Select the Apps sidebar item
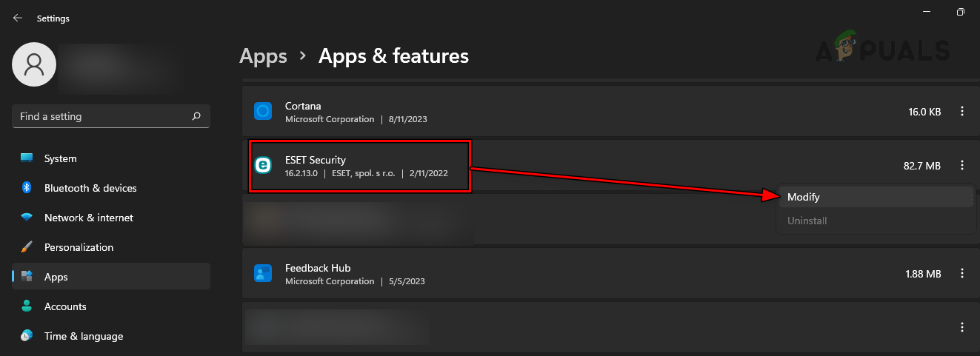Screen dimensions: 980x356 [56, 277]
